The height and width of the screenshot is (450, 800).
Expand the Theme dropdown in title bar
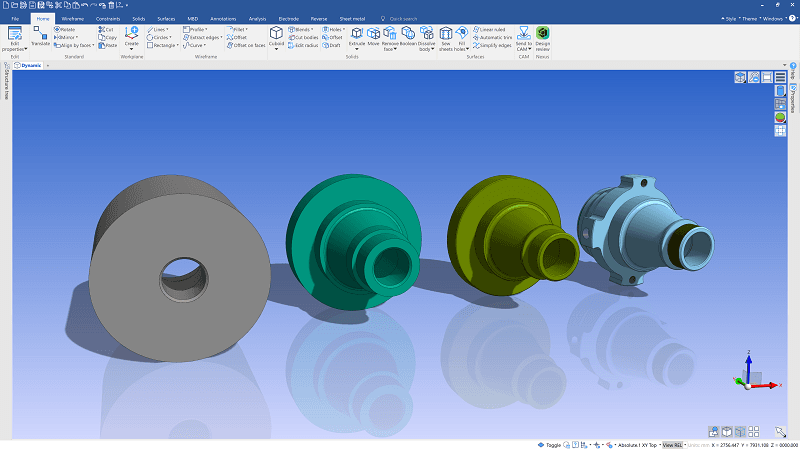752,18
